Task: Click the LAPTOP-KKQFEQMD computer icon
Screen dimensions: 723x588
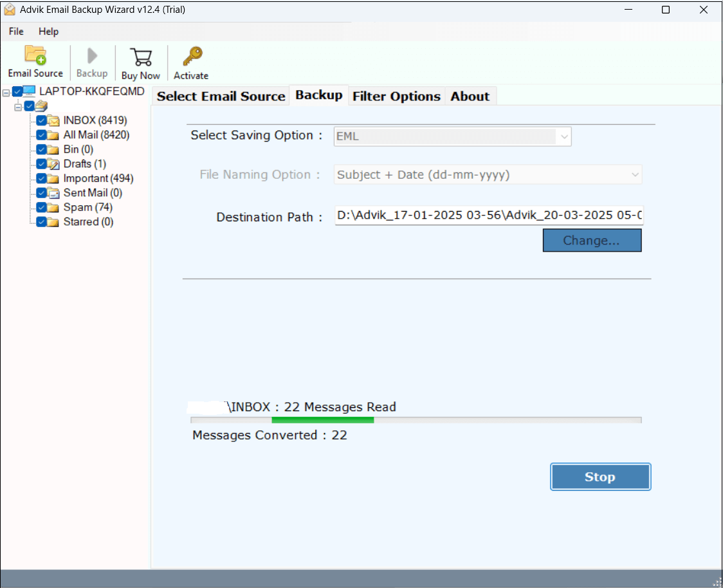Action: click(x=29, y=91)
